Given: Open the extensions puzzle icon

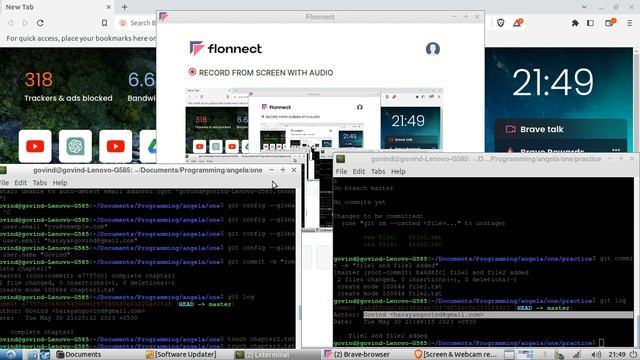Looking at the screenshot, I should [x=575, y=23].
